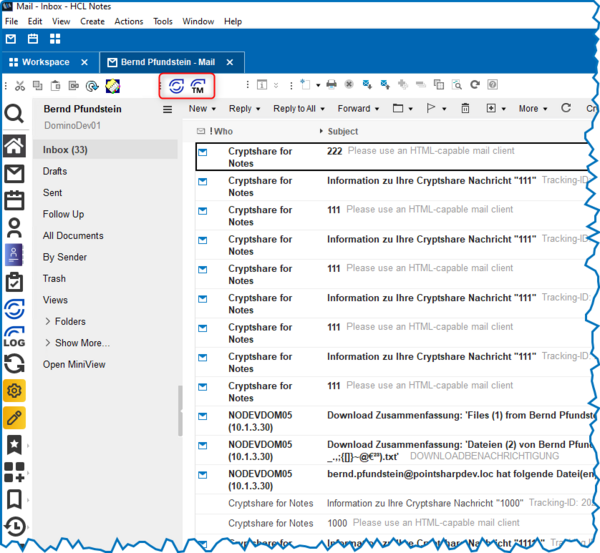Image resolution: width=600 pixels, height=553 pixels.
Task: Open the Actions menu
Action: [x=128, y=21]
